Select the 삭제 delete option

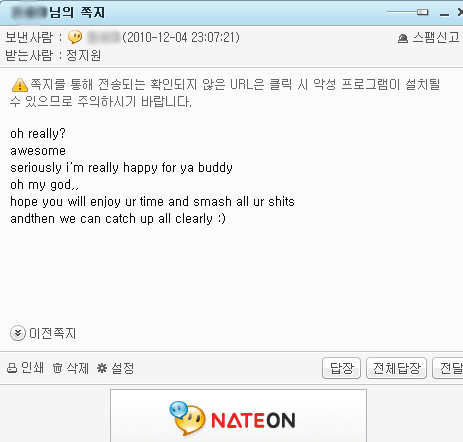coord(78,368)
